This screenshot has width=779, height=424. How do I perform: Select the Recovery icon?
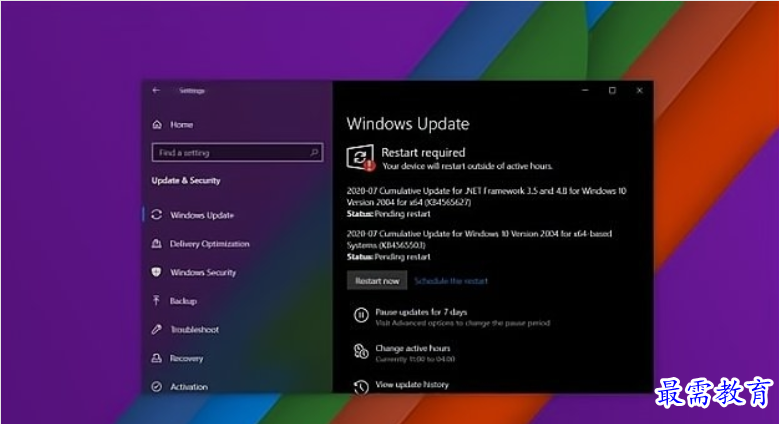(x=156, y=358)
